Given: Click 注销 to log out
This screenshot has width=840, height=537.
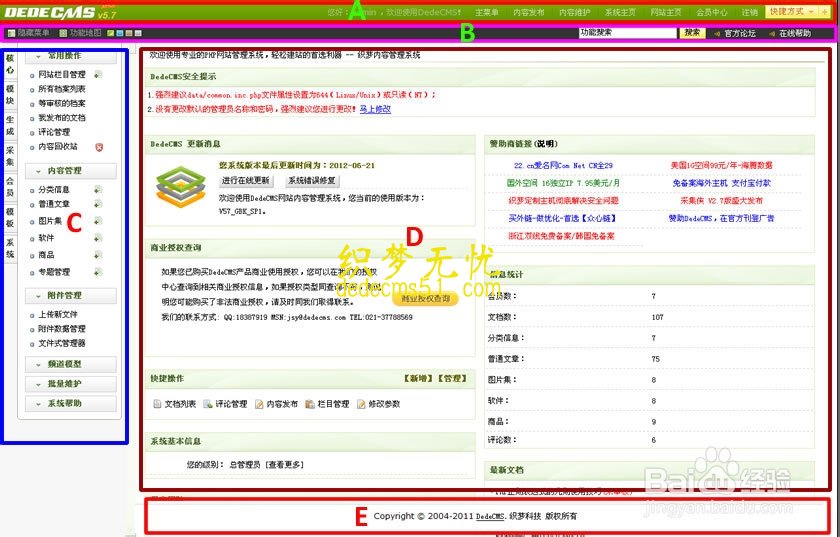Looking at the screenshot, I should tap(750, 12).
